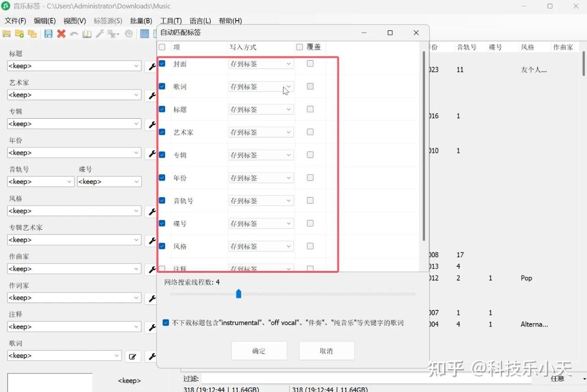Open the 工具(T) menu

tap(171, 21)
